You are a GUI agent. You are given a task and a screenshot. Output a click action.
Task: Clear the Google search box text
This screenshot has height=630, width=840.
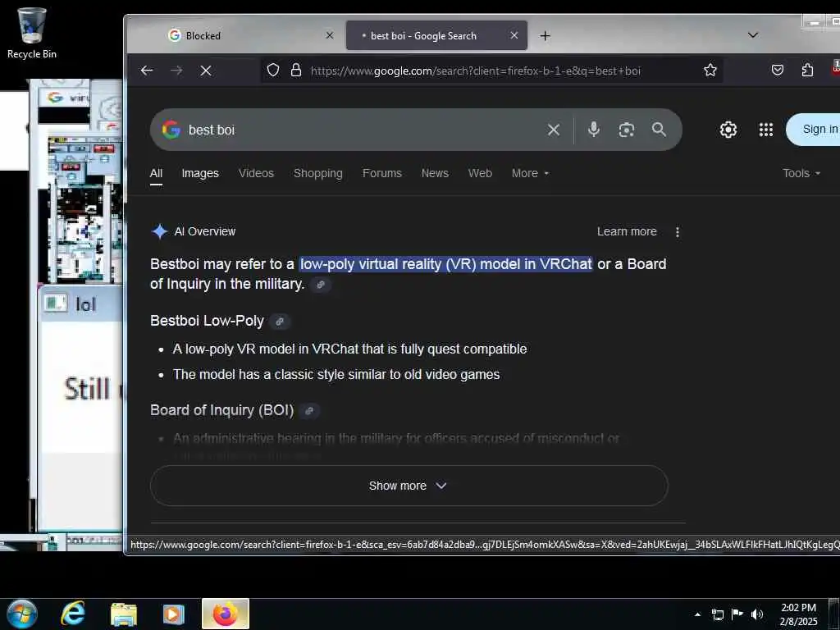(x=554, y=130)
